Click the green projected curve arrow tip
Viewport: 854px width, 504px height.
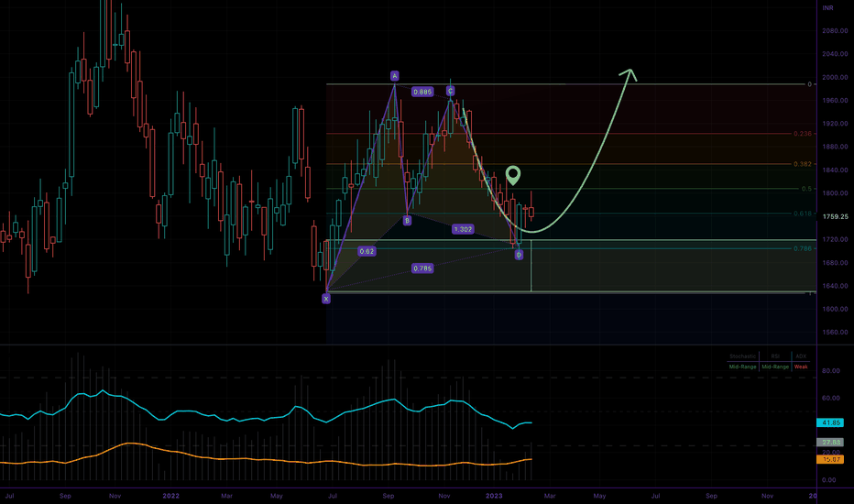click(x=630, y=71)
